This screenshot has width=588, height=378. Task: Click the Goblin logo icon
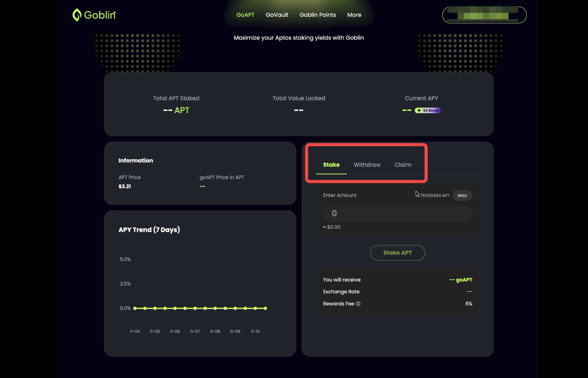point(77,15)
